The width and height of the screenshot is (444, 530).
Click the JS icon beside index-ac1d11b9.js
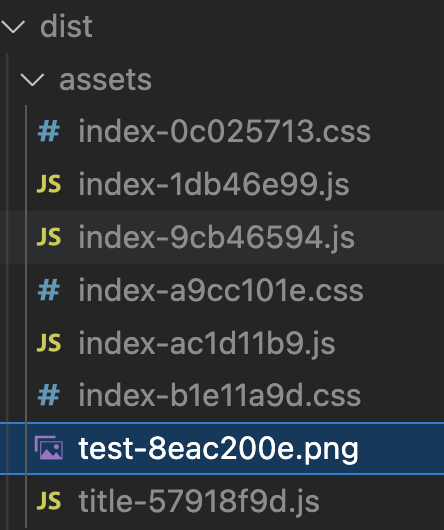click(x=49, y=342)
